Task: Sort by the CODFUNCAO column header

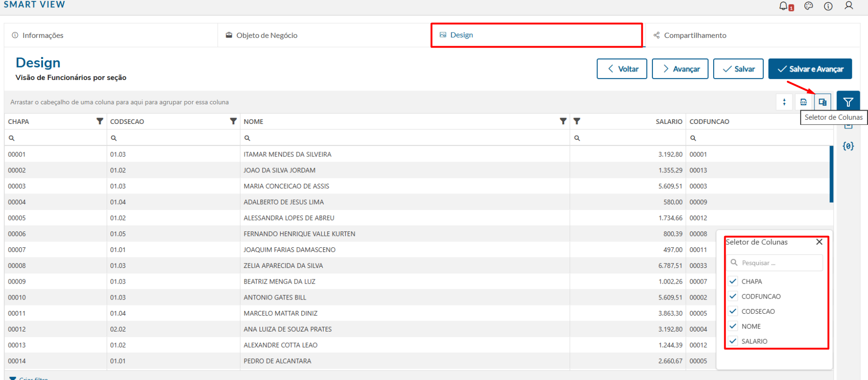Action: [x=709, y=122]
